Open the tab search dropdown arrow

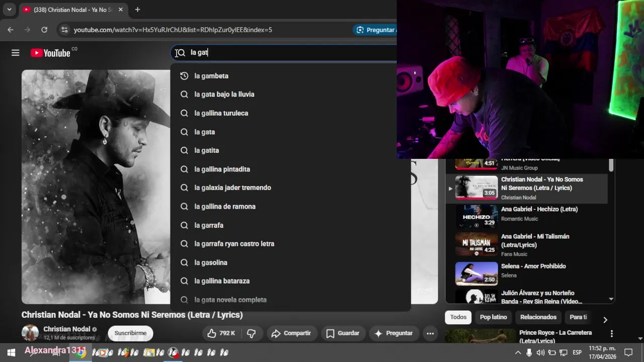(9, 10)
